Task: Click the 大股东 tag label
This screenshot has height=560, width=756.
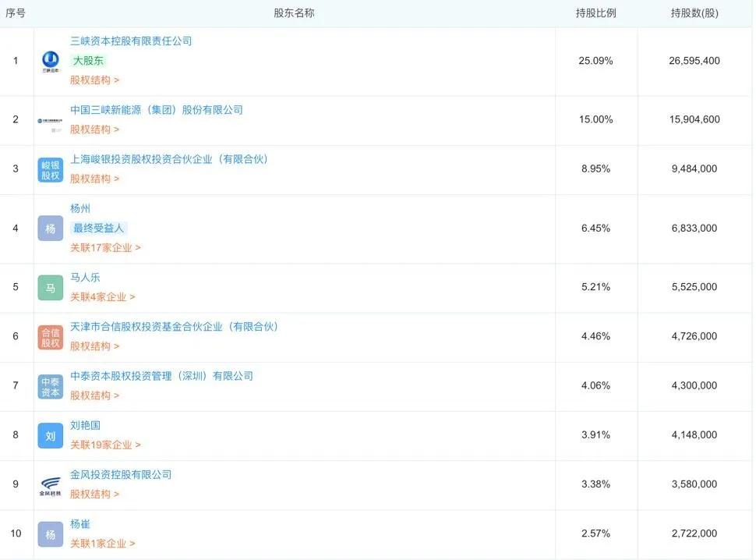Action: [x=88, y=61]
